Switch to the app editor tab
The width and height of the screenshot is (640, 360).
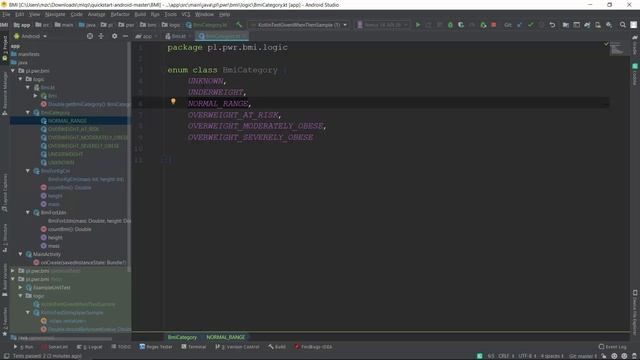point(146,36)
